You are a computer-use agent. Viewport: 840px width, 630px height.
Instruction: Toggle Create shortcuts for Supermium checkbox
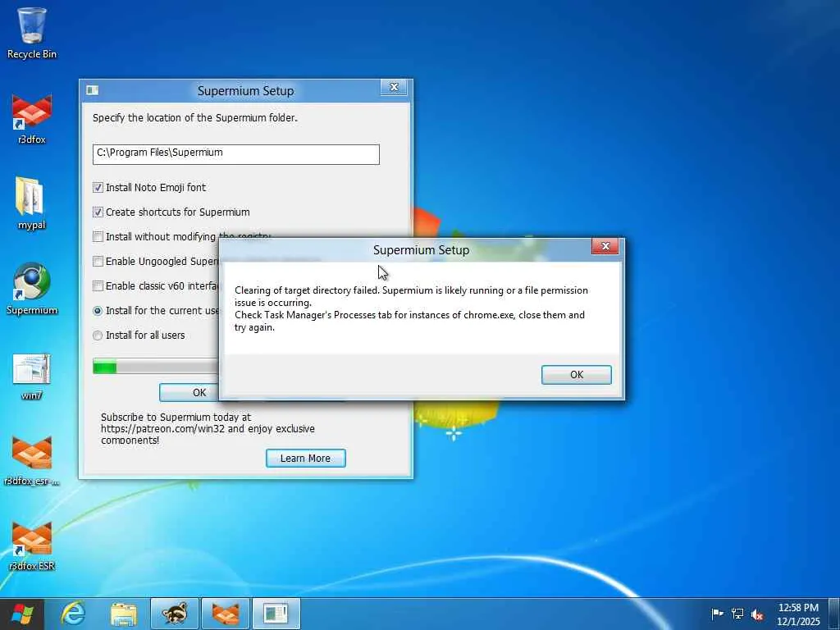[98, 212]
